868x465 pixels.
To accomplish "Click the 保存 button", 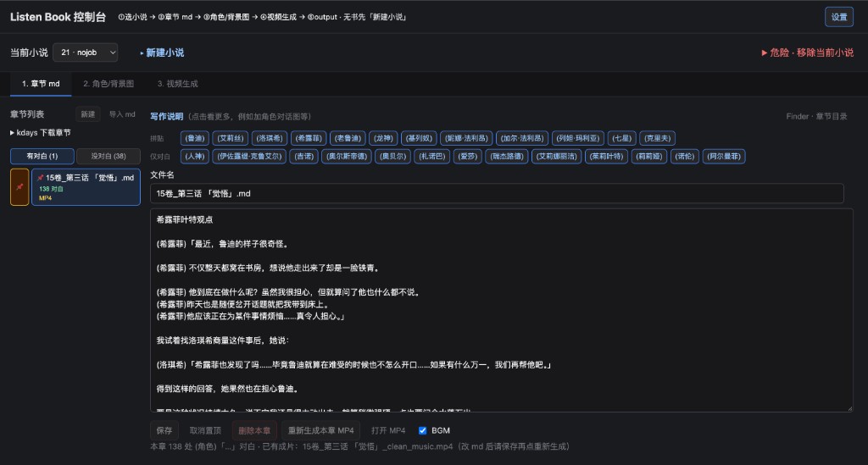I will 164,430.
